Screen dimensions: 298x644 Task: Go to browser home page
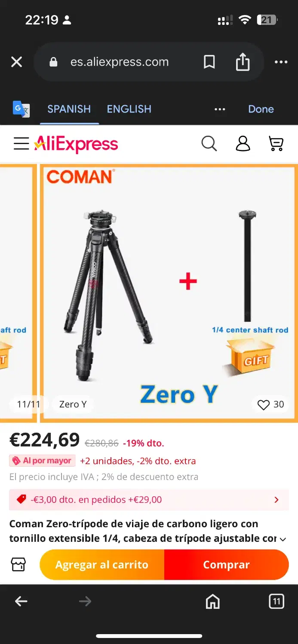[x=213, y=601]
